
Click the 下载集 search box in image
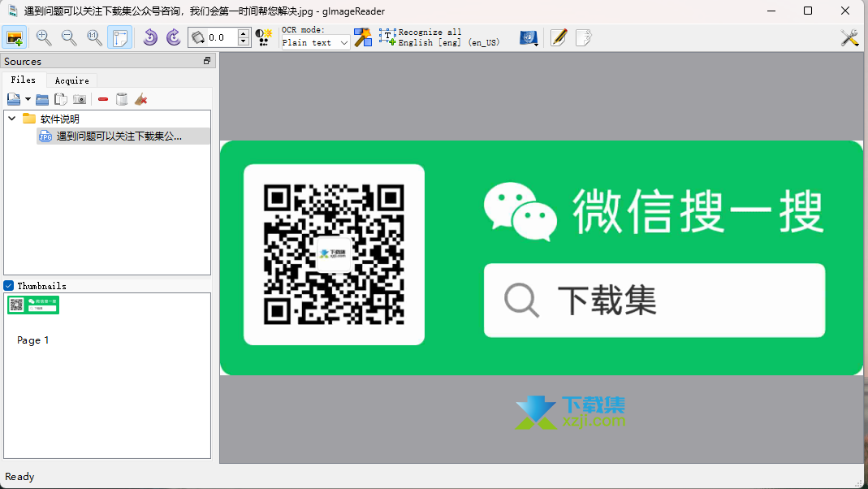point(654,301)
